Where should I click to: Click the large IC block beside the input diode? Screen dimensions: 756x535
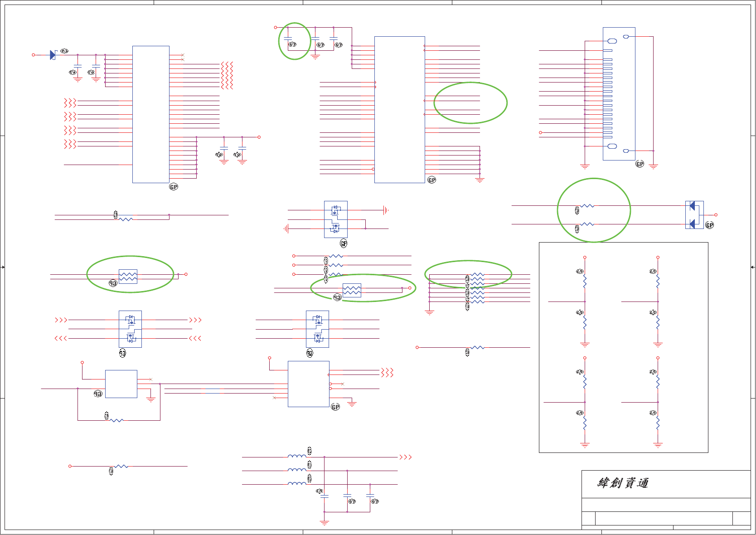[x=150, y=114]
